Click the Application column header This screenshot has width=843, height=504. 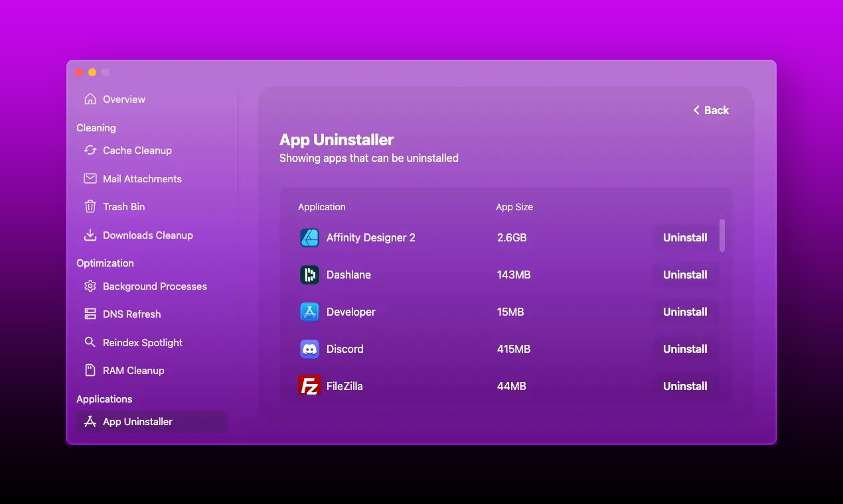(x=322, y=207)
